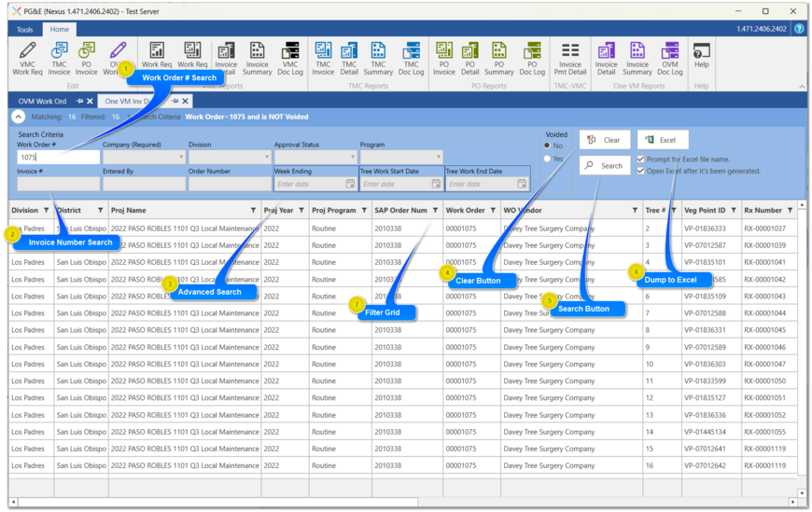Open TMC Summary report
This screenshot has height=512, width=812.
coord(378,56)
